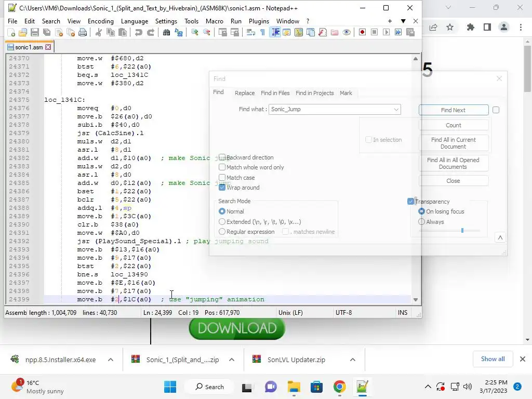Undo last edit via toolbar arrow
Viewport: 532px width, 399px height.
coord(138,32)
